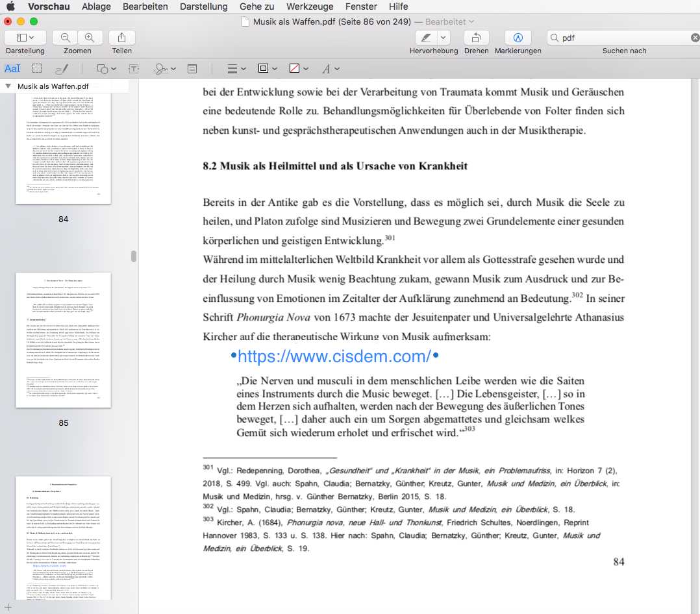Open the Bearbeiten menu
700x614 pixels.
click(145, 6)
